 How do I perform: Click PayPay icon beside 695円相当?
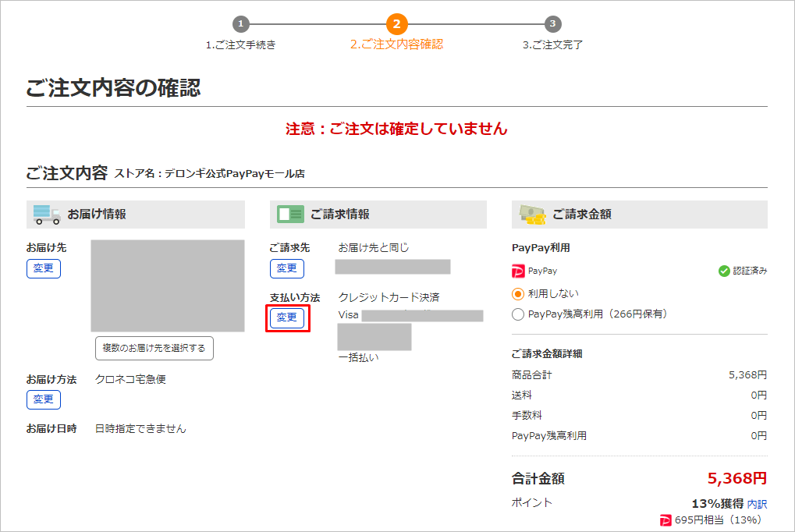665,520
